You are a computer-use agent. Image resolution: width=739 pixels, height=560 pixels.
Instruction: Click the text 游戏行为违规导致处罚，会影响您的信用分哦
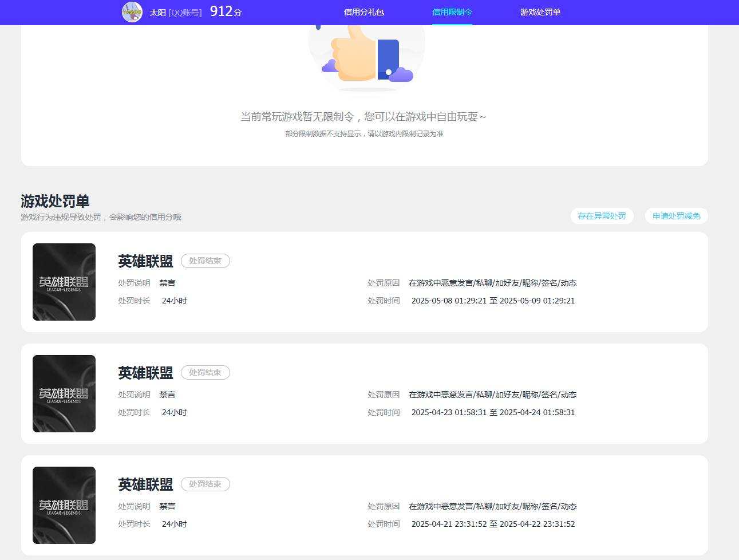(x=101, y=217)
